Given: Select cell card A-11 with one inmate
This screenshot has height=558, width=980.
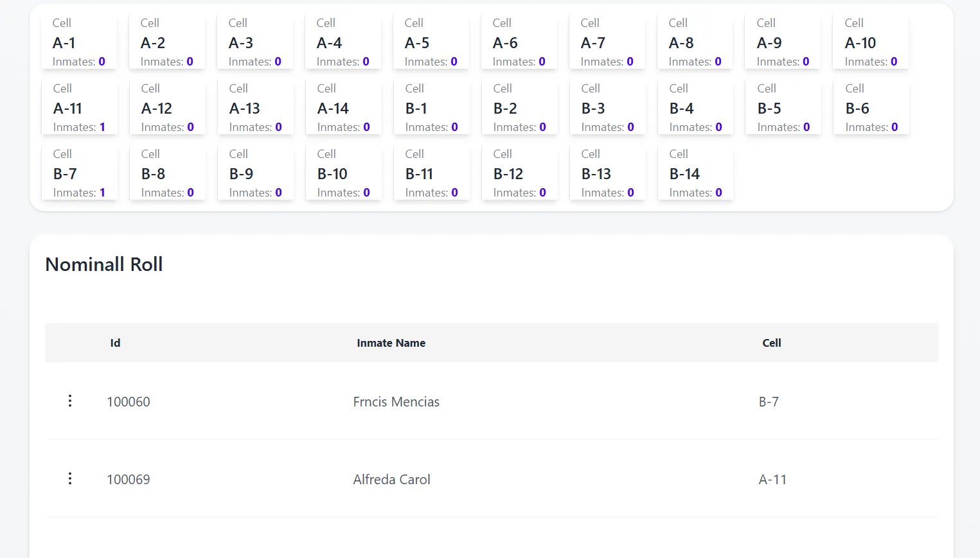Looking at the screenshot, I should [x=79, y=108].
